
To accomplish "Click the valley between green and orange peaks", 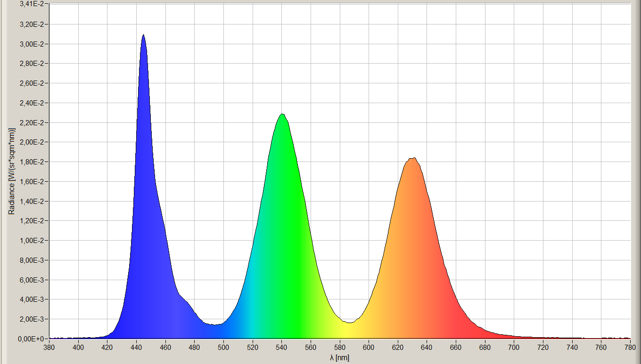I will pyautogui.click(x=349, y=323).
